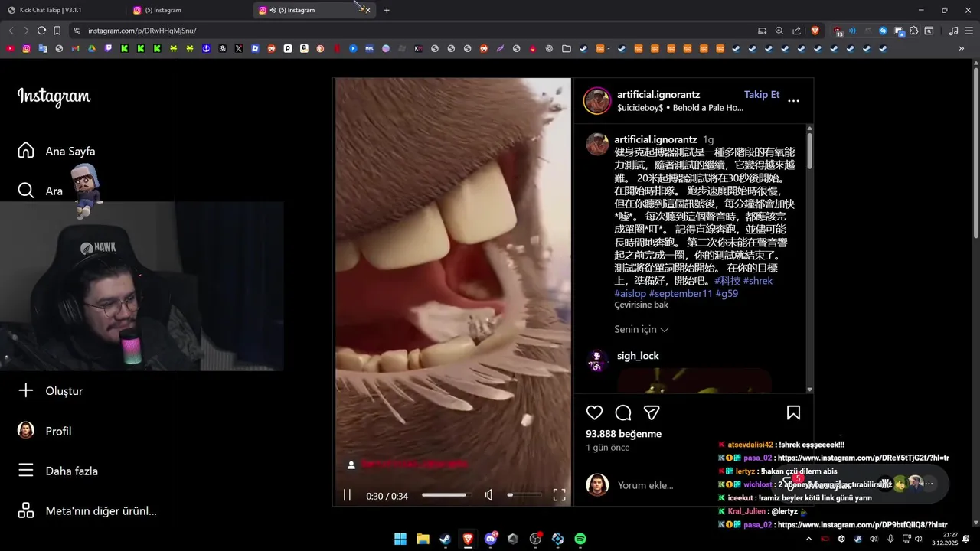
Task: Open the Brave playlist music note icon
Action: pyautogui.click(x=953, y=31)
